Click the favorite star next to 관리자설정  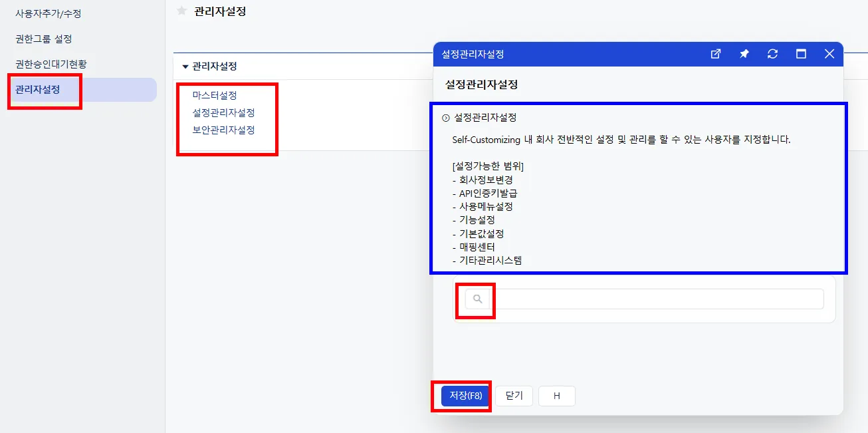pyautogui.click(x=181, y=11)
